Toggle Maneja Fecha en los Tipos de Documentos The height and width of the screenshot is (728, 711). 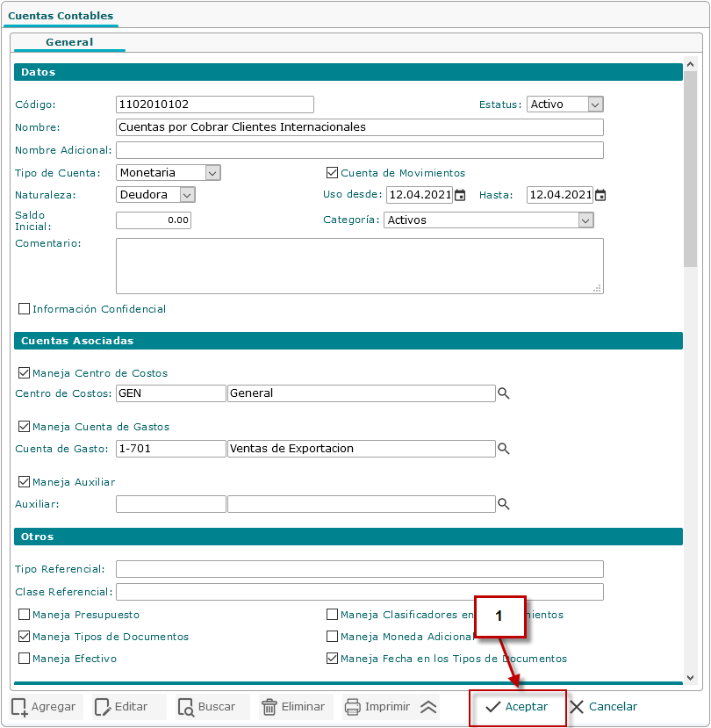[x=332, y=659]
